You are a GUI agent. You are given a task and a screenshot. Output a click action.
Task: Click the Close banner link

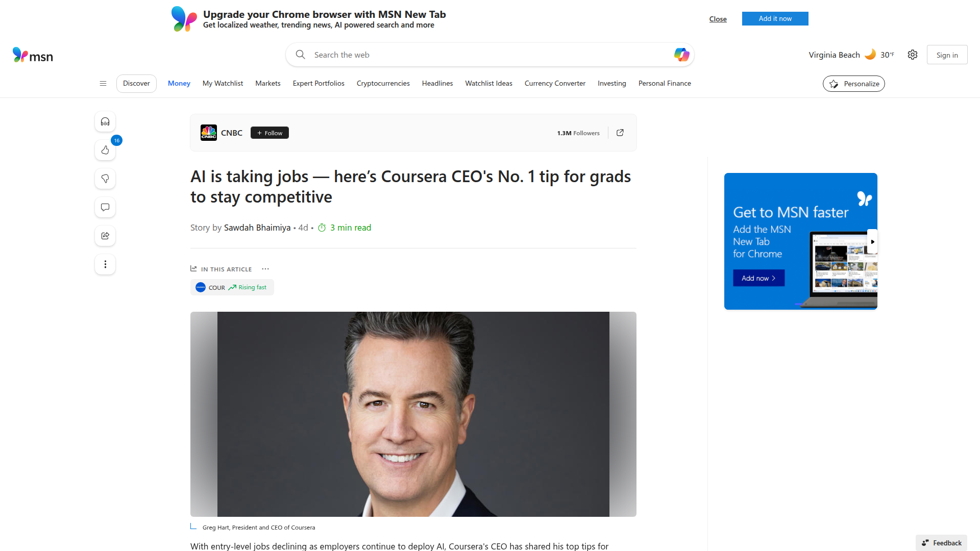point(718,19)
